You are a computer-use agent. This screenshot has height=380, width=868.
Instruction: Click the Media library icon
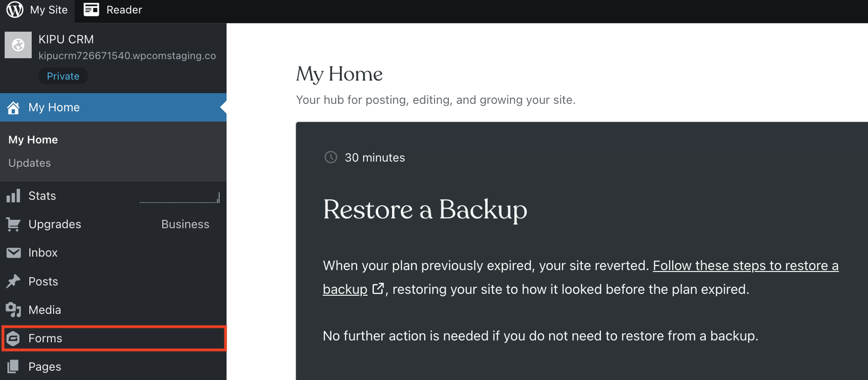tap(14, 310)
